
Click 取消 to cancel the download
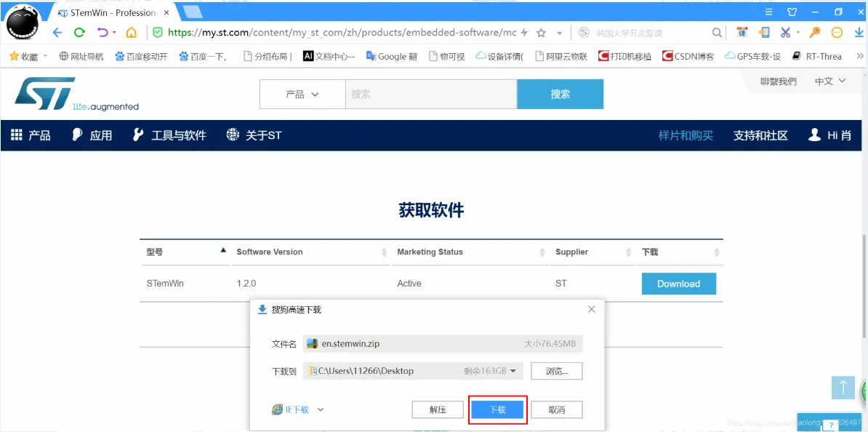(x=556, y=410)
